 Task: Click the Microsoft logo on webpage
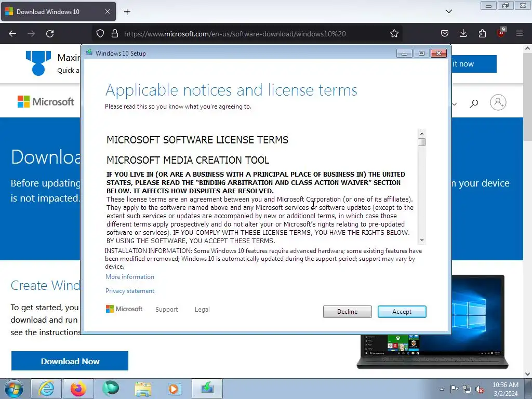[x=46, y=101]
